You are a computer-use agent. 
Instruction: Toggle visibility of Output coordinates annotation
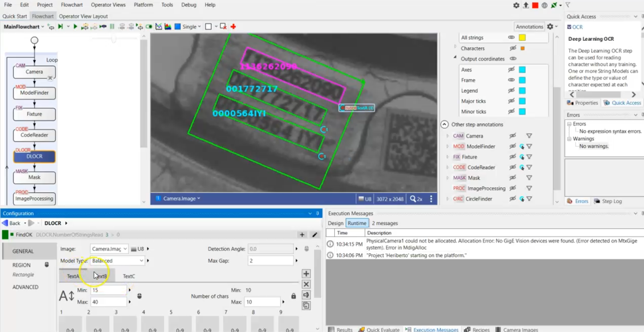[x=513, y=58]
